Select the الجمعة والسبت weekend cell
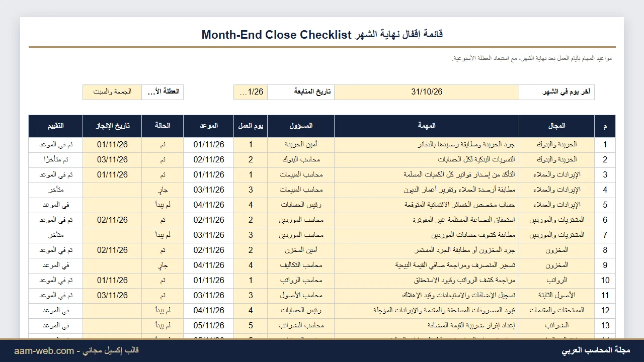This screenshot has width=644, height=362. 112,92
